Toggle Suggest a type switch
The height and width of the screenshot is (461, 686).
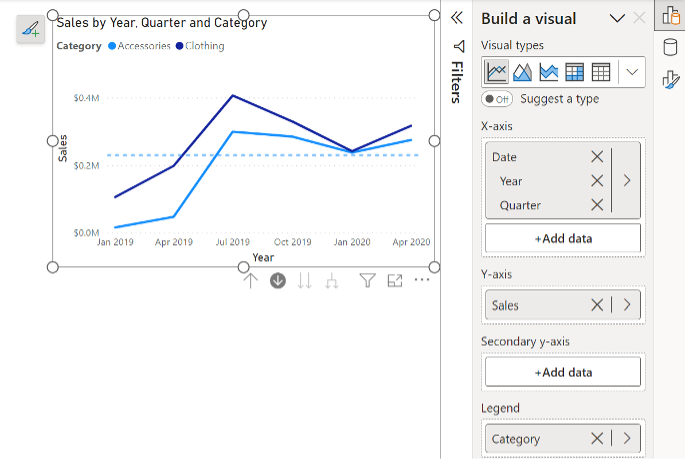click(x=497, y=98)
